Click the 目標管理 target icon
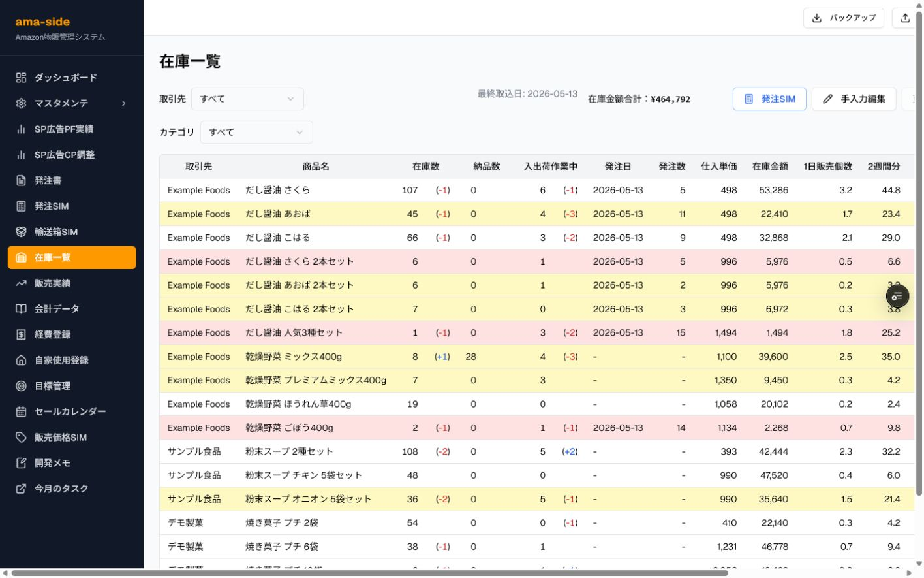Viewport: 924px width, 578px height. click(x=21, y=386)
